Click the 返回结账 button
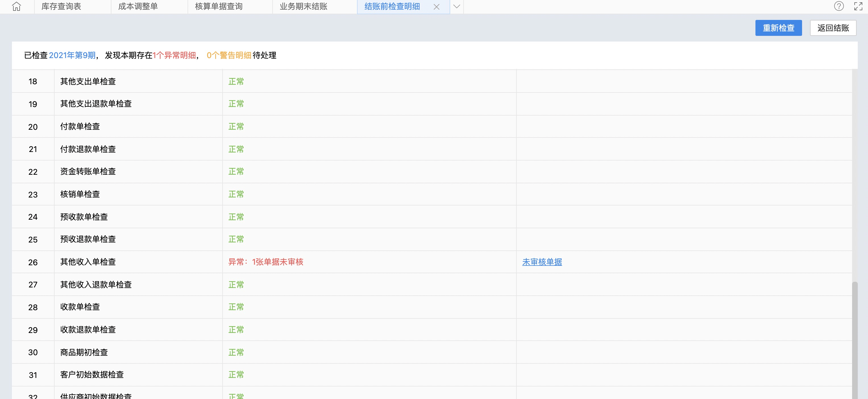 [833, 28]
